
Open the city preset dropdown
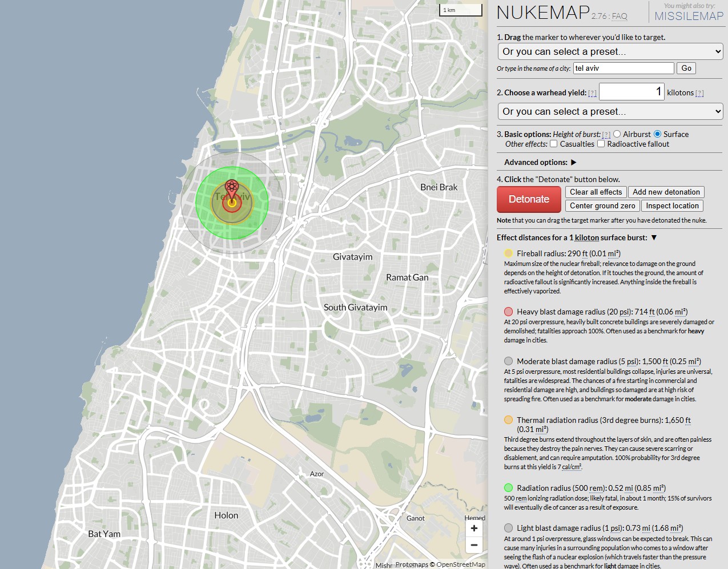coord(610,51)
